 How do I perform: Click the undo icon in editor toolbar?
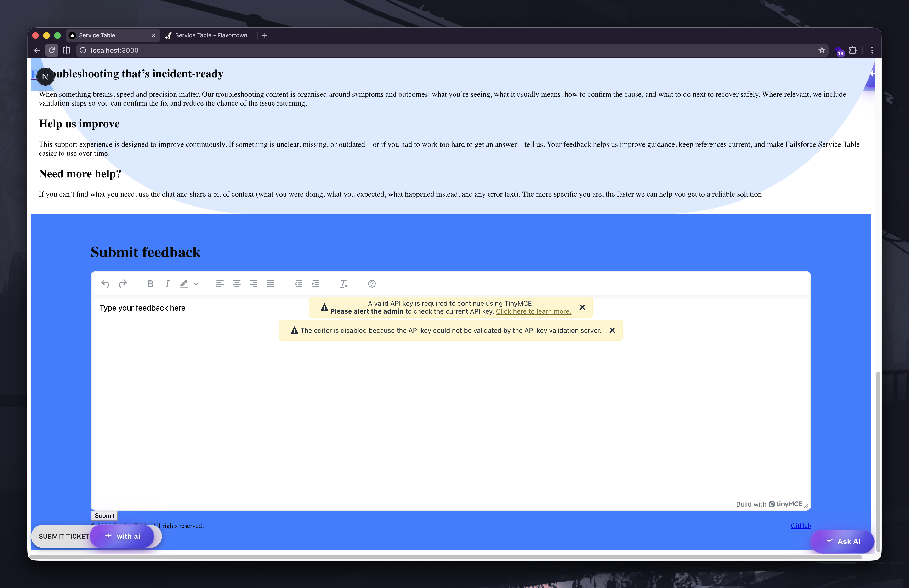[105, 284]
